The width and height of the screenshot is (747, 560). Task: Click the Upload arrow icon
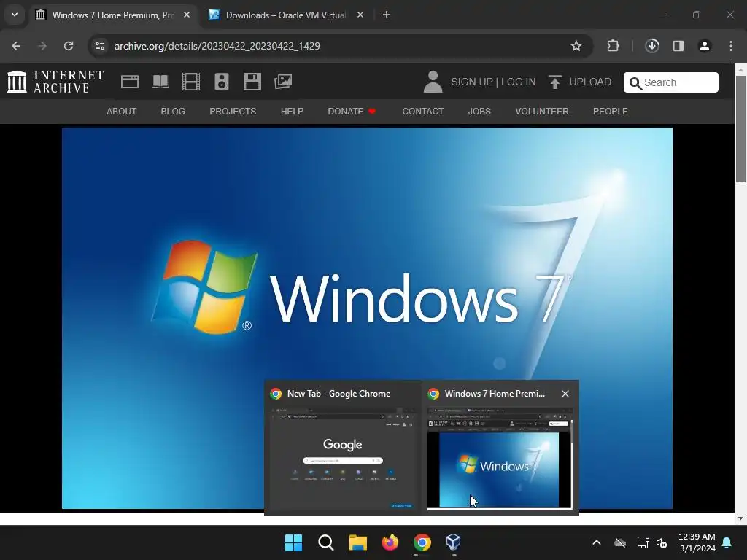pos(554,82)
